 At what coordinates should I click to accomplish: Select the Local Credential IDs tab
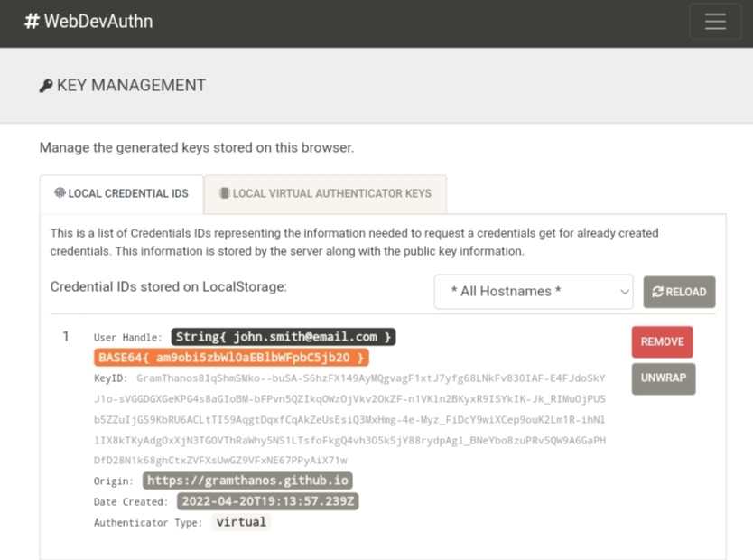pos(122,193)
